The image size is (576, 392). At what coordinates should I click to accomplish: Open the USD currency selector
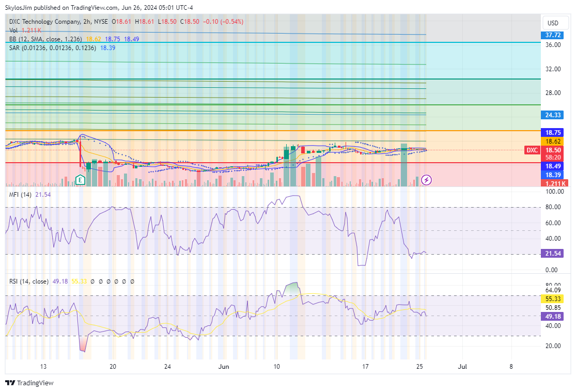point(553,23)
